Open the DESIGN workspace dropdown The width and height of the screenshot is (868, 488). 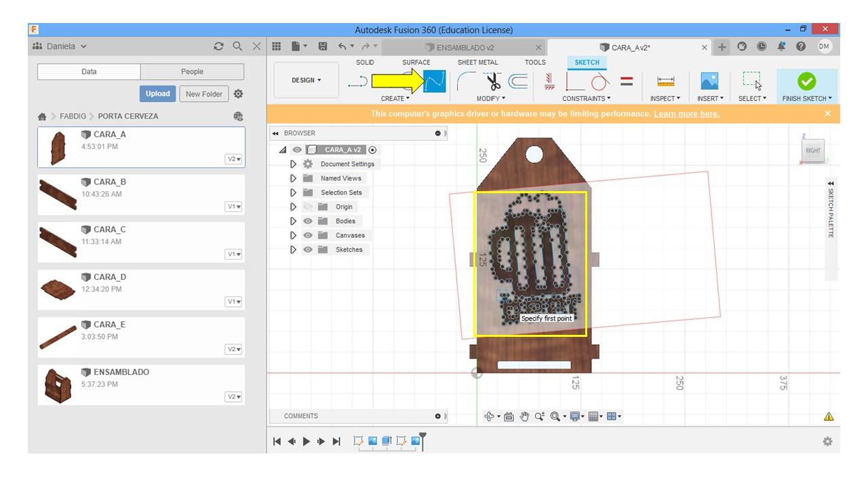point(307,80)
